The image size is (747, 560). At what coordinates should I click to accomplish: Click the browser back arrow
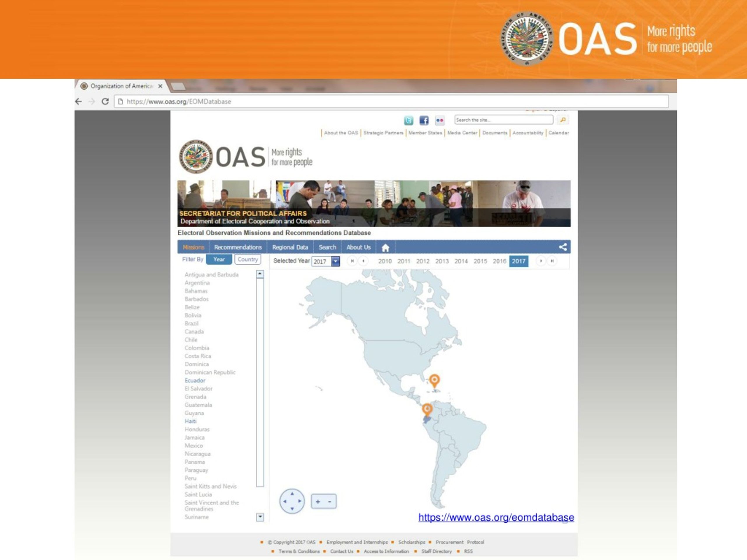pyautogui.click(x=79, y=101)
